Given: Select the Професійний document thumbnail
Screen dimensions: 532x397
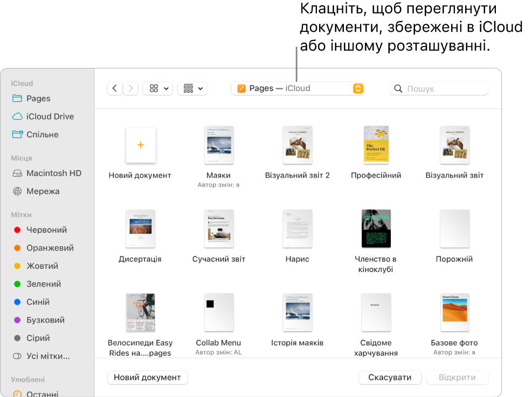Looking at the screenshot, I should click(x=376, y=145).
